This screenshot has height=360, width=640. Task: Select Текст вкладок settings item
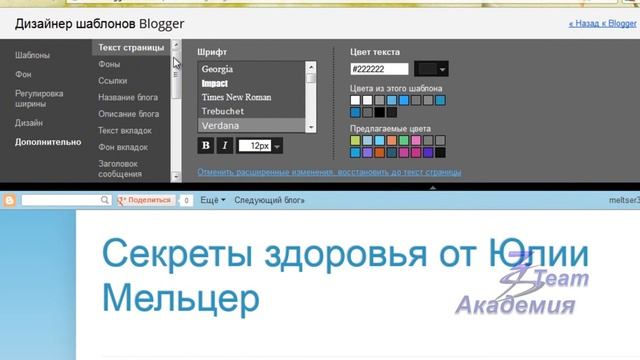coord(125,131)
